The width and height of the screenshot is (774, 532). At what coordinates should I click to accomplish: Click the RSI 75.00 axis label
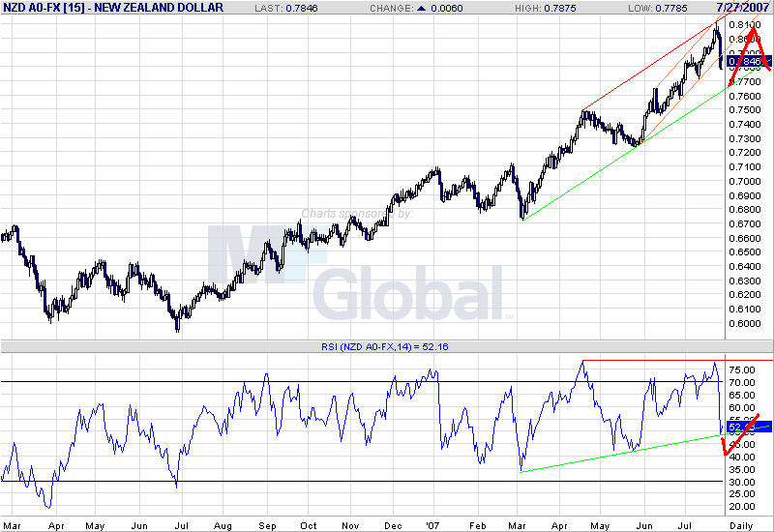coord(741,370)
